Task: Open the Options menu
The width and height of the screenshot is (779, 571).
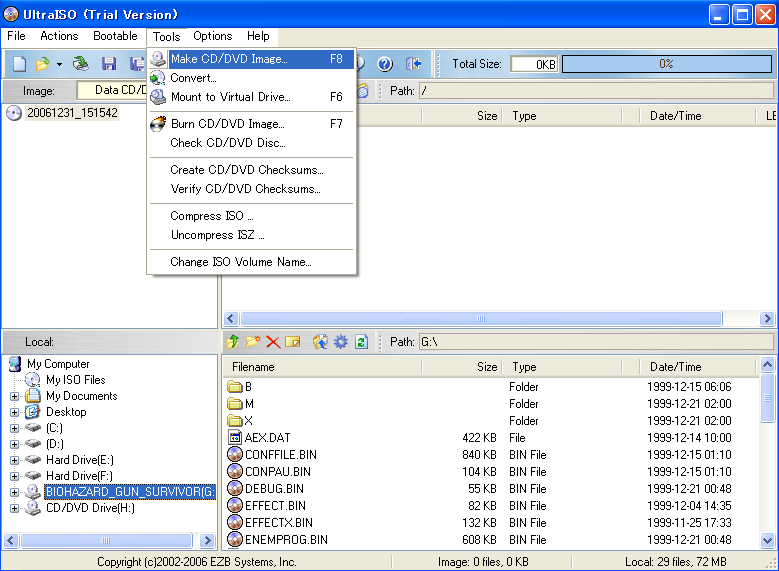Action: [x=213, y=36]
